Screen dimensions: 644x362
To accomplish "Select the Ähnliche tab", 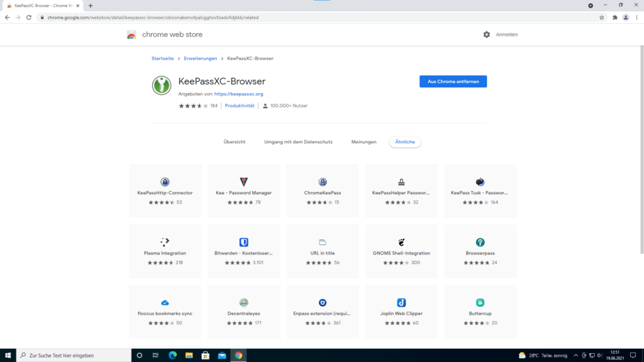I will point(405,142).
